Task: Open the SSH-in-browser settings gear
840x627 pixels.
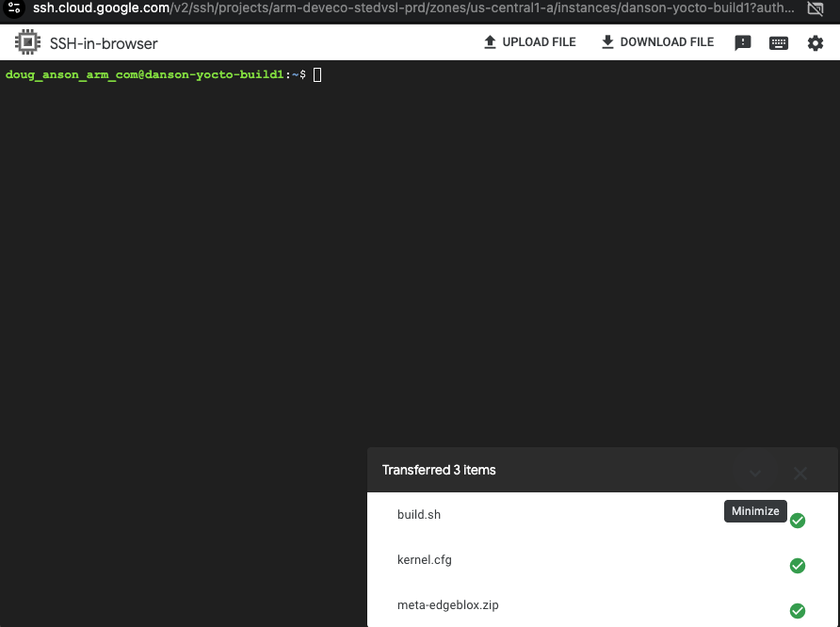Action: (x=816, y=42)
